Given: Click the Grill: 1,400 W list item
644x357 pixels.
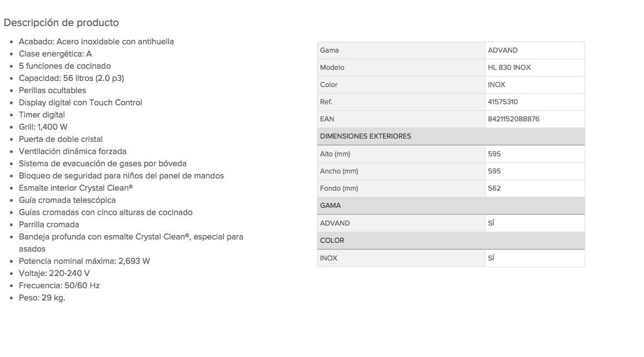Looking at the screenshot, I should pos(43,127).
